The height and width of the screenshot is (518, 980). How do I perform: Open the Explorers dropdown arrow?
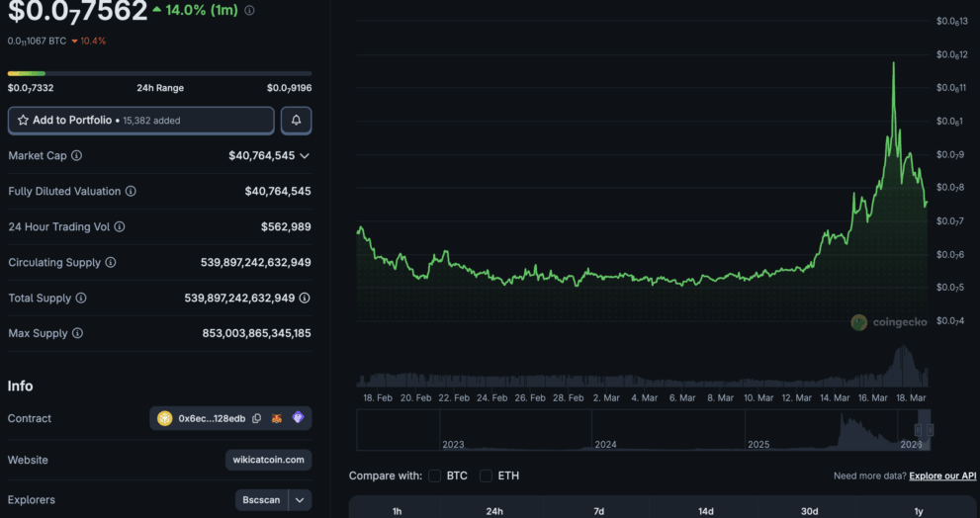click(x=300, y=500)
